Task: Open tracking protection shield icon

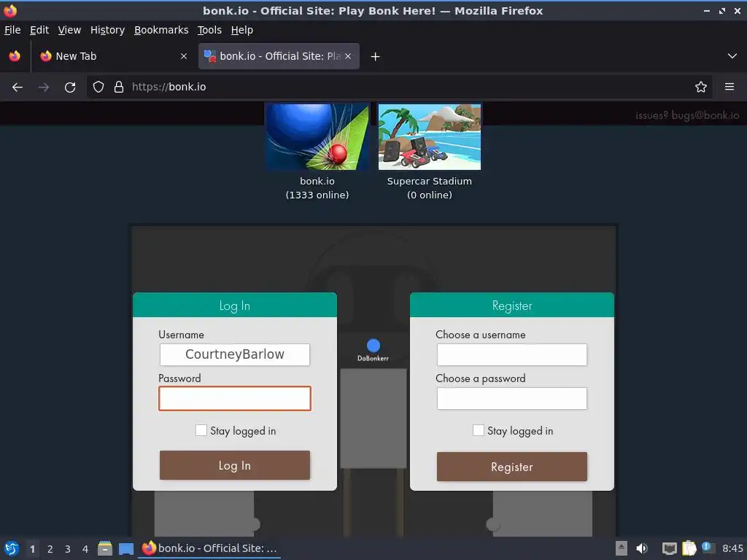Action: (98, 87)
